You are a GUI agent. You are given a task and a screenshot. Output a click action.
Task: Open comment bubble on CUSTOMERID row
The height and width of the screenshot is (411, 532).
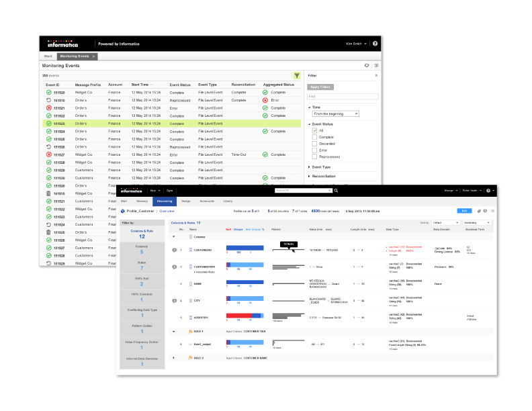[175, 250]
